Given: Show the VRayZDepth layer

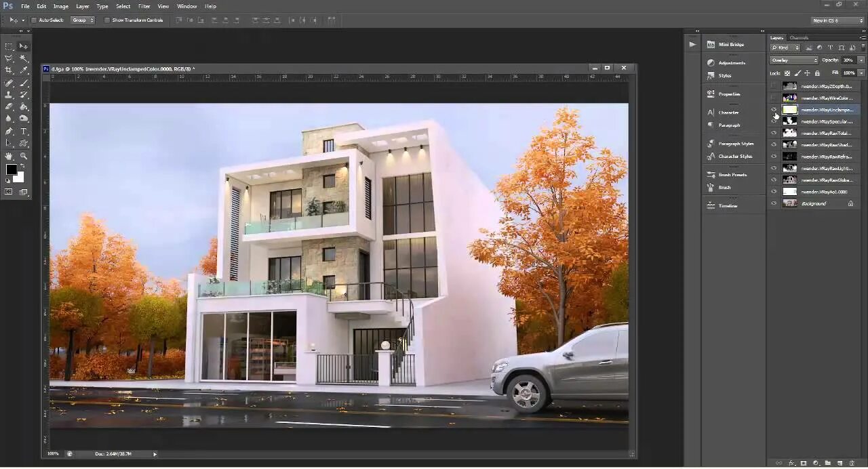Looking at the screenshot, I should pos(774,86).
